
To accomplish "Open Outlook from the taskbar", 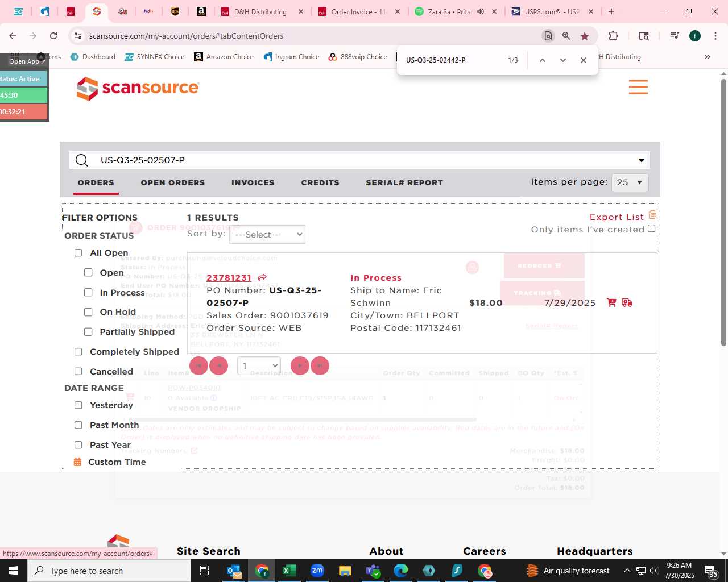I will (234, 571).
